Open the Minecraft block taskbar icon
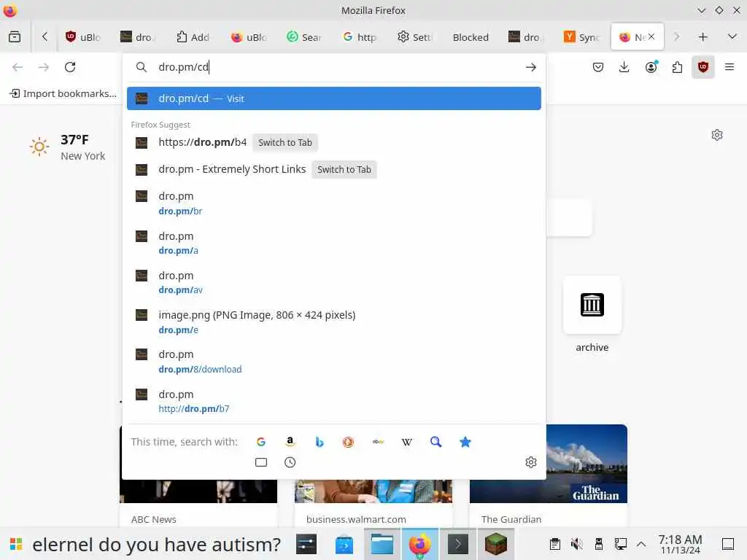Screen dimensions: 747x560 [496, 544]
